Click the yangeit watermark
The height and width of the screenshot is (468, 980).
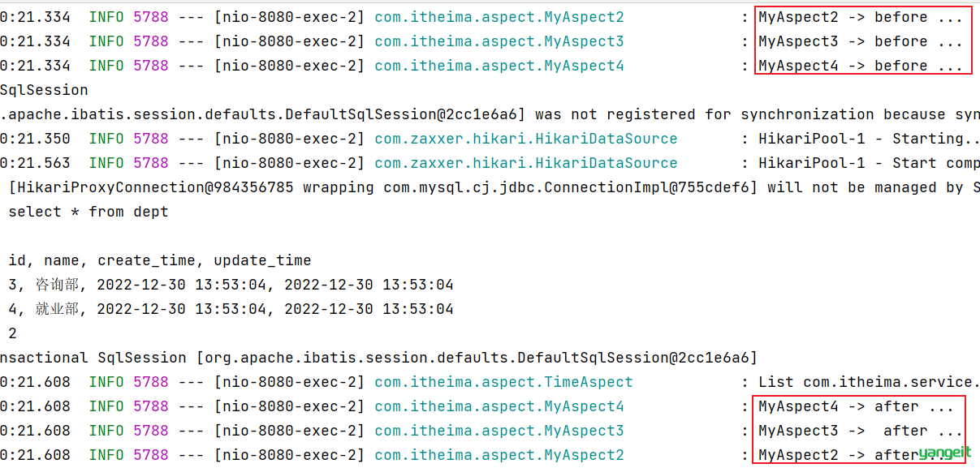(945, 453)
